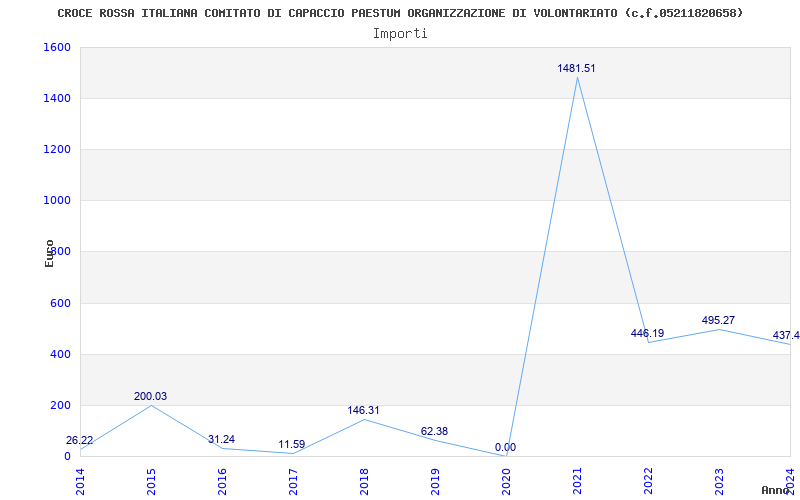This screenshot has width=800, height=500.
Task: Select the 2021 x-axis year label
Action: (x=577, y=482)
